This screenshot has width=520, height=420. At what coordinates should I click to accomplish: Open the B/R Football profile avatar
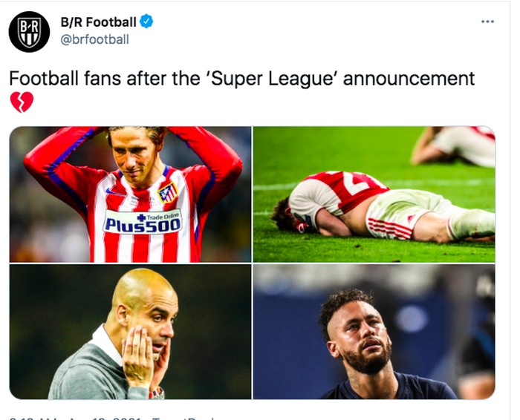tap(29, 30)
